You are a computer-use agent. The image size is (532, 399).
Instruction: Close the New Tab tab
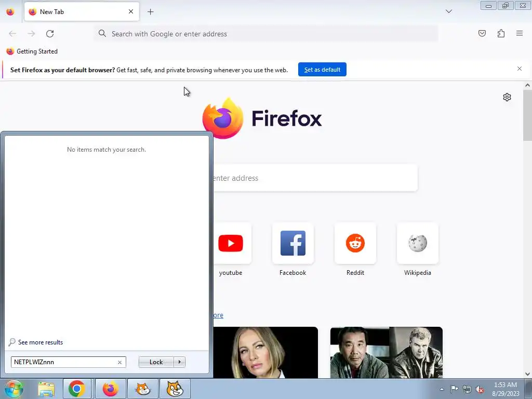130,11
